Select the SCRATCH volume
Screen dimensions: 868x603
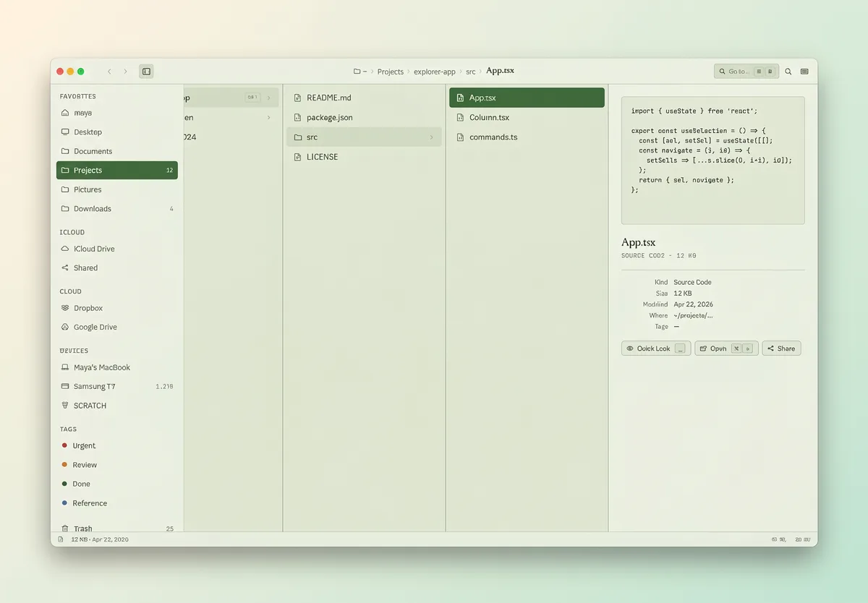[117, 406]
